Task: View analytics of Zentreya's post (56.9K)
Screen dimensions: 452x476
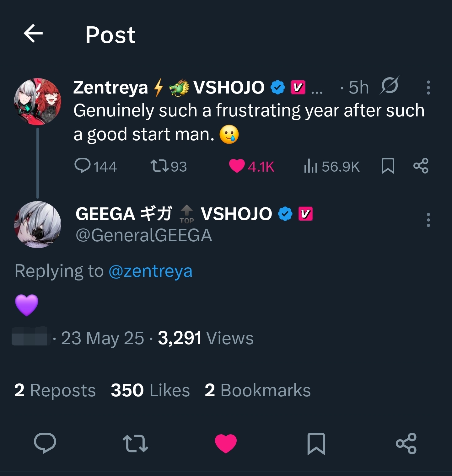Action: pyautogui.click(x=311, y=166)
